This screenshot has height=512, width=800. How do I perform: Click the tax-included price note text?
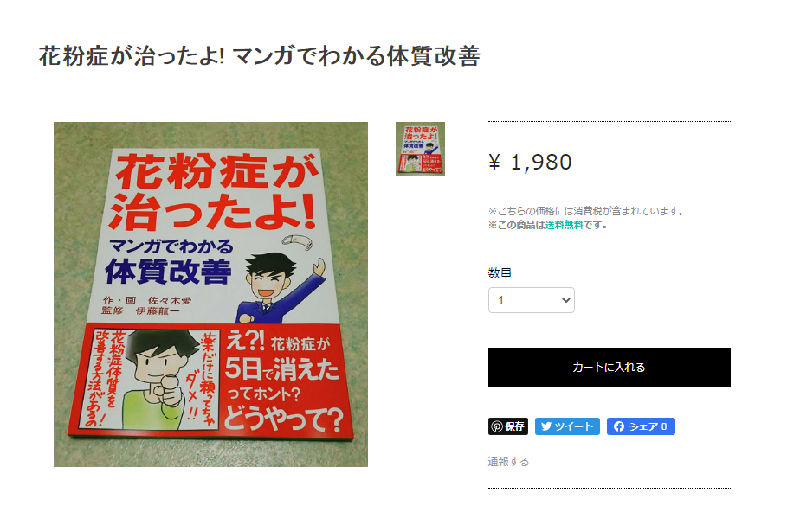coord(585,211)
